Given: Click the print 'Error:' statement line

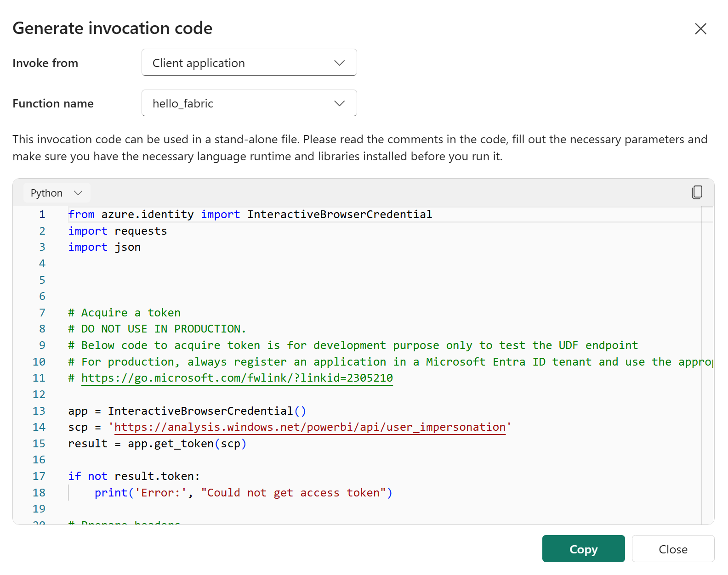Looking at the screenshot, I should pos(243,493).
